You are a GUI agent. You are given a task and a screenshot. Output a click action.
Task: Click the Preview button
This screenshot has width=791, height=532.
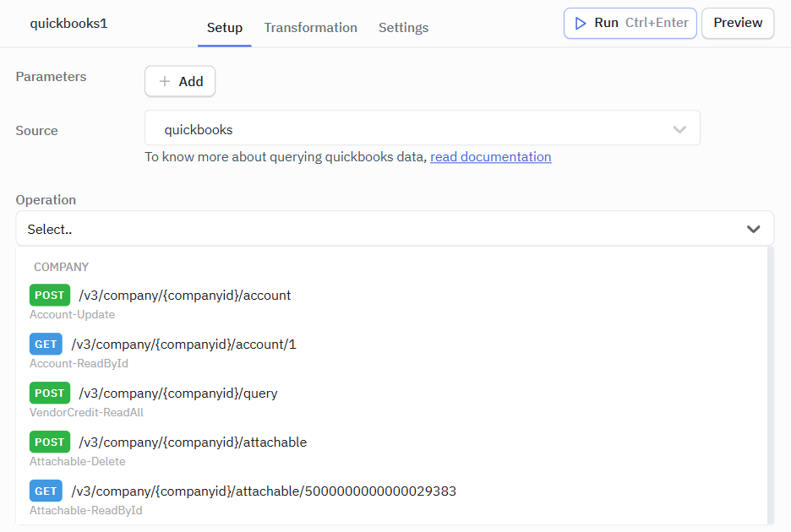click(x=738, y=23)
